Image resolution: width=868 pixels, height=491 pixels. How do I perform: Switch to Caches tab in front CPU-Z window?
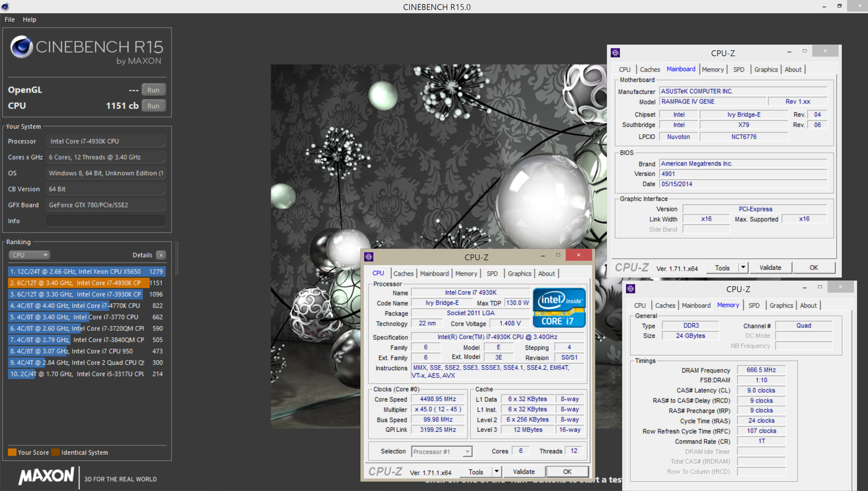tap(403, 273)
